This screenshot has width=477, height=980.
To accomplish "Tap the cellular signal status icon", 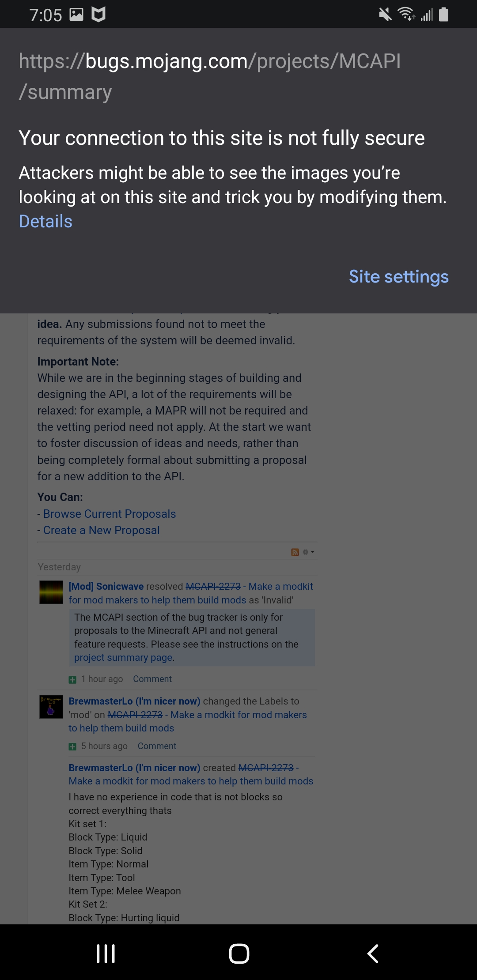I will click(427, 15).
